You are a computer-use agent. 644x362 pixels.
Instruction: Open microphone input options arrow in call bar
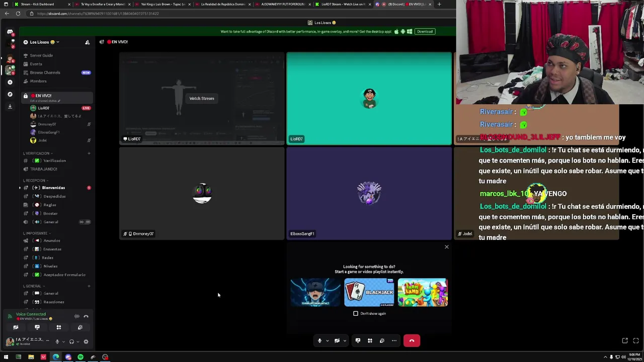[327, 341]
